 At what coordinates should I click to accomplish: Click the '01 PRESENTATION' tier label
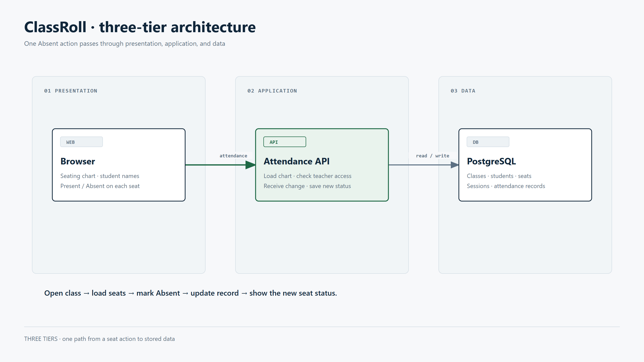[71, 91]
